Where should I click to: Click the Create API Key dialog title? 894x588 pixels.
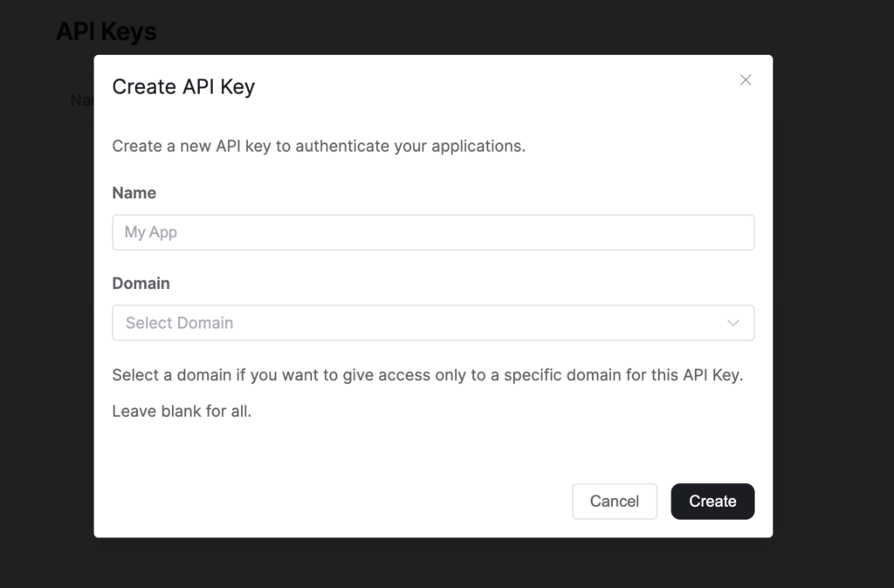[183, 86]
